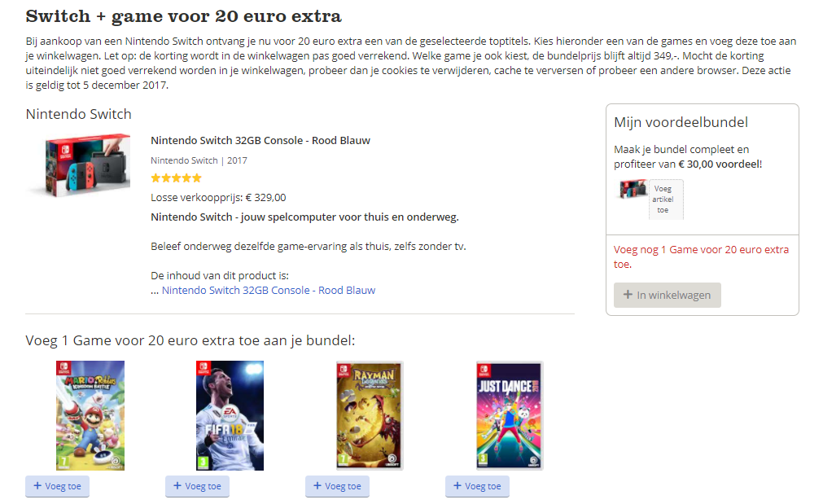Screen dimensions: 823x504
Task: Open FIFA 18 game cover image
Action: (x=230, y=415)
